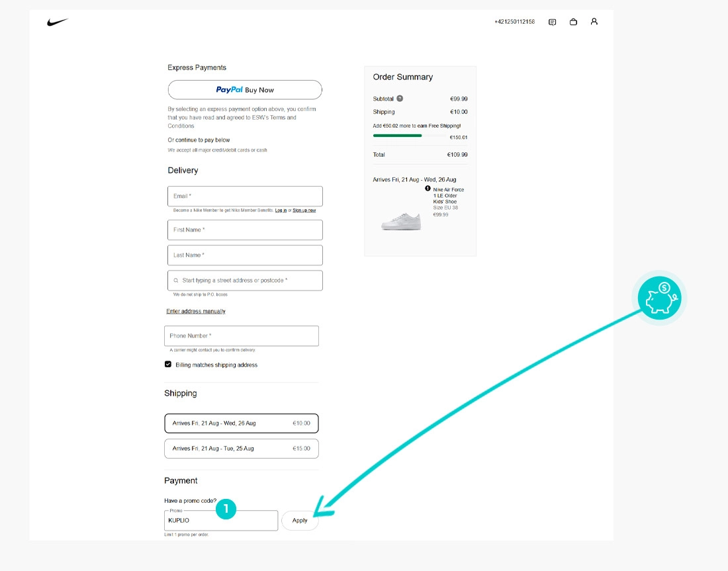
Task: Focus the Phone Number field
Action: click(x=242, y=335)
